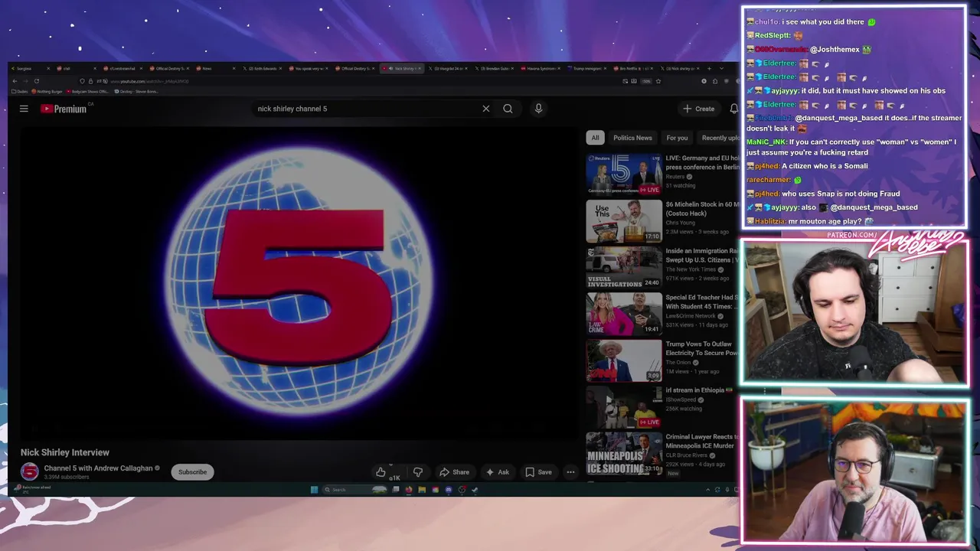Open Minneapolis ICE Shooting video thumbnail
This screenshot has width=980, height=551.
point(624,453)
